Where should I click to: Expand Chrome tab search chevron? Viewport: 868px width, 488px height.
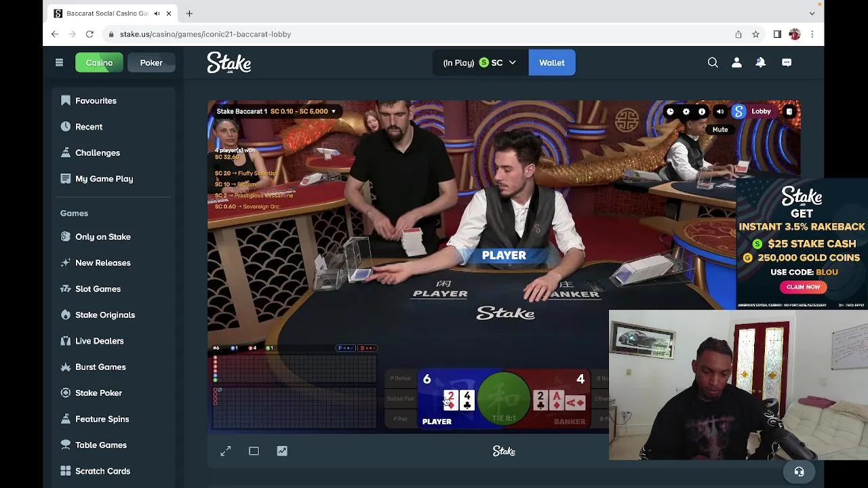pyautogui.click(x=812, y=14)
